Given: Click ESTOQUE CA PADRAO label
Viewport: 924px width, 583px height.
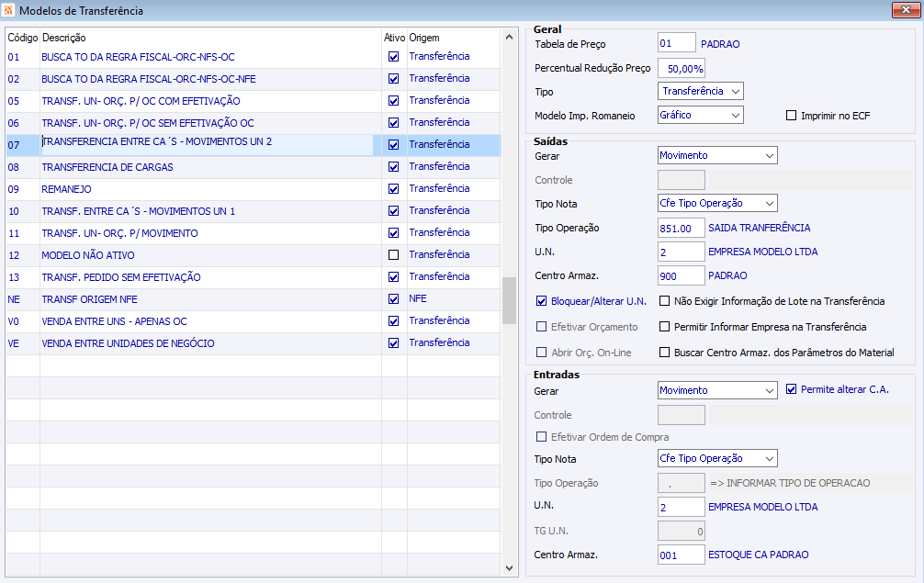Looking at the screenshot, I should [758, 555].
